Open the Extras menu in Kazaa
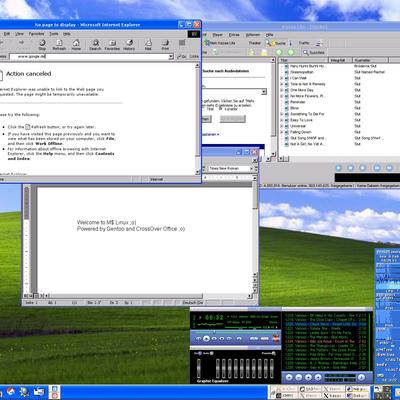The width and height of the screenshot is (400, 400). point(234,35)
